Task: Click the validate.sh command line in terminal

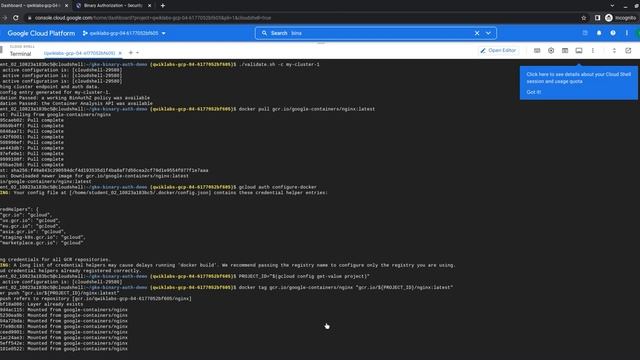Action: pos(279,64)
